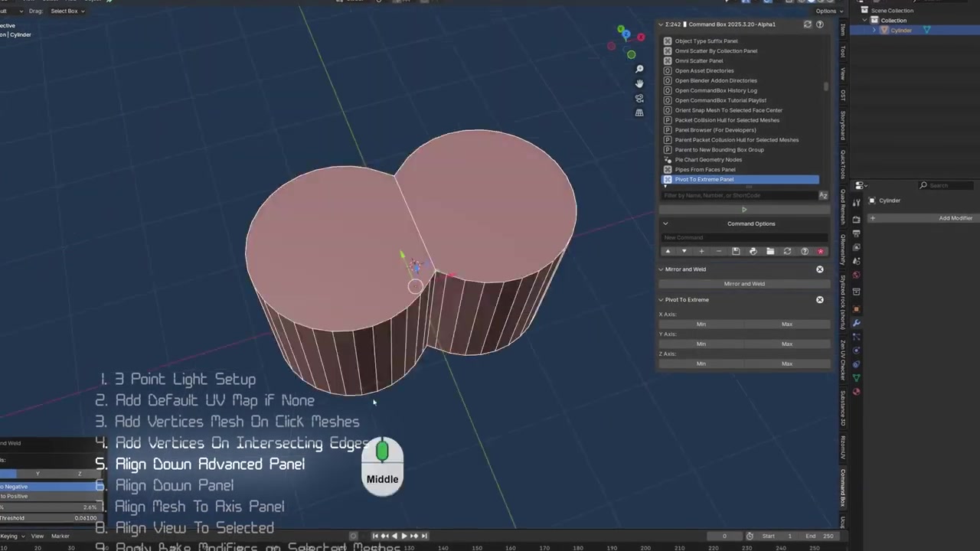The image size is (980, 551).
Task: Click Add Modifier button
Action: coord(955,218)
